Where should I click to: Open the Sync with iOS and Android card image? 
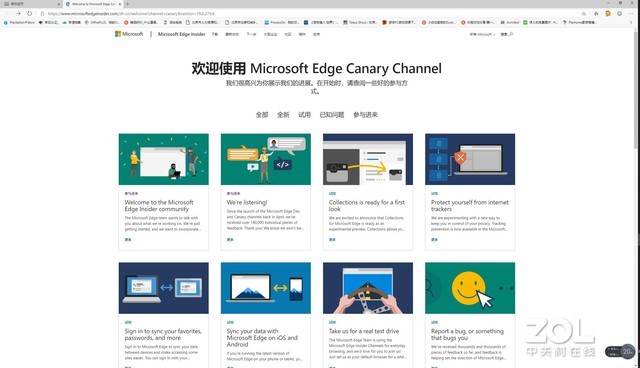(266, 288)
